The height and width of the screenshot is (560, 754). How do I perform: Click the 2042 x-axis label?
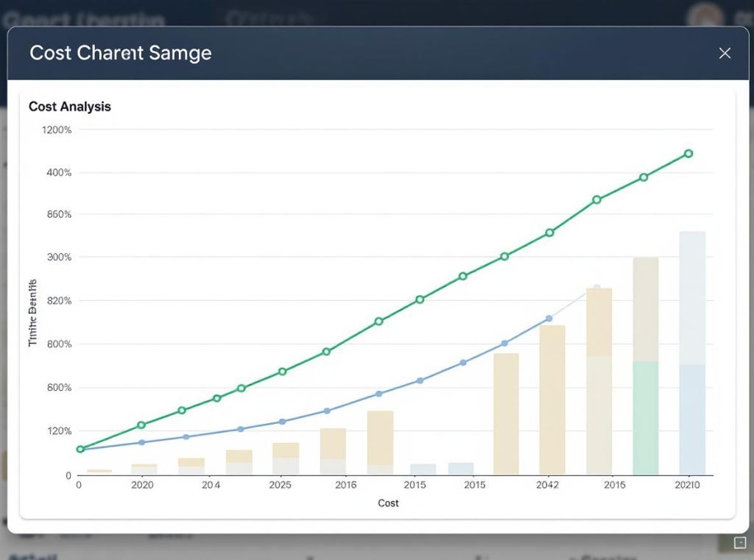[x=547, y=485]
